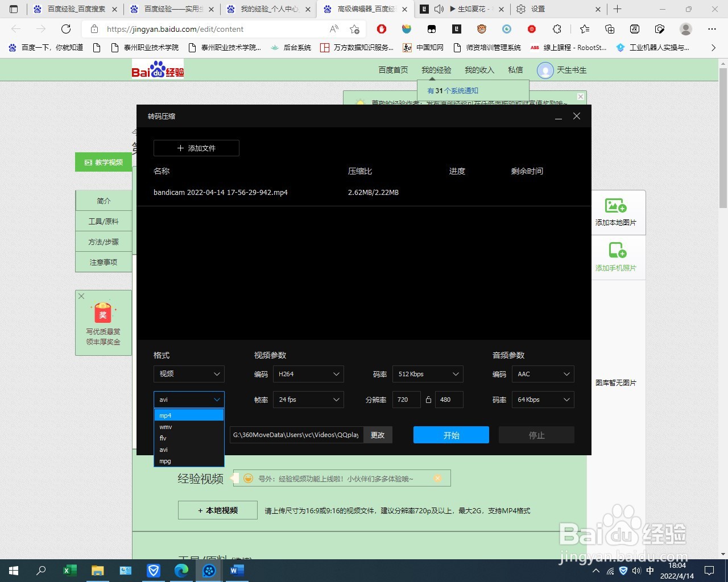The width and height of the screenshot is (728, 582).
Task: Click the resolution height field 480
Action: point(449,400)
